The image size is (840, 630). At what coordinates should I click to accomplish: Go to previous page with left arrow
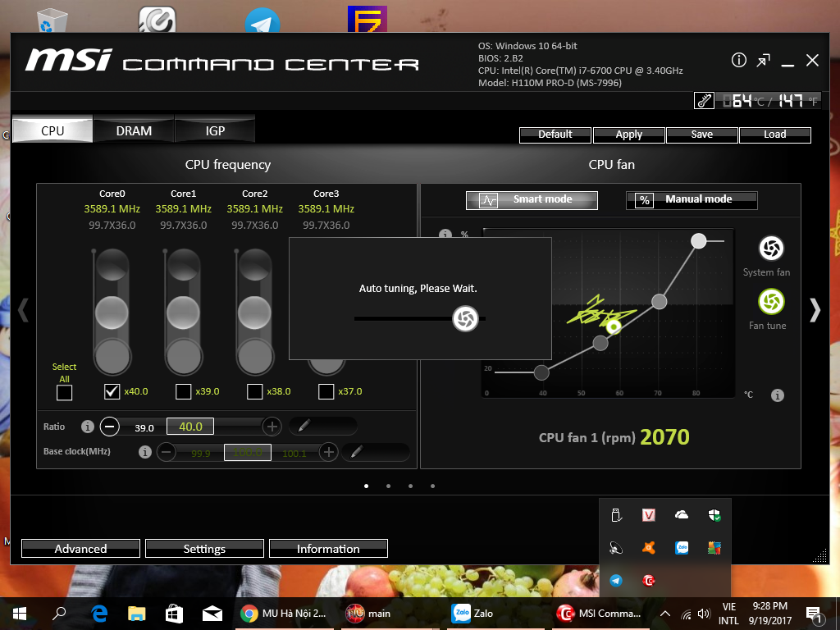pos(24,309)
